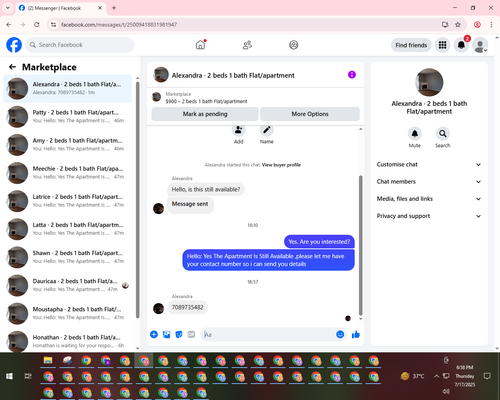Open Windows Start menu
Screen dimensions: 500x400
click(x=9, y=376)
